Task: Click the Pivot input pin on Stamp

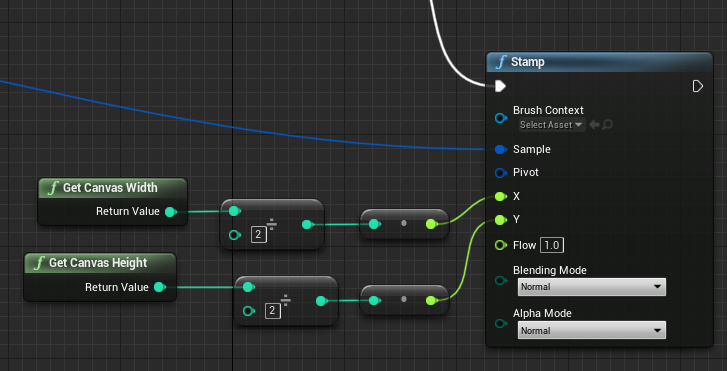Action: 500,173
